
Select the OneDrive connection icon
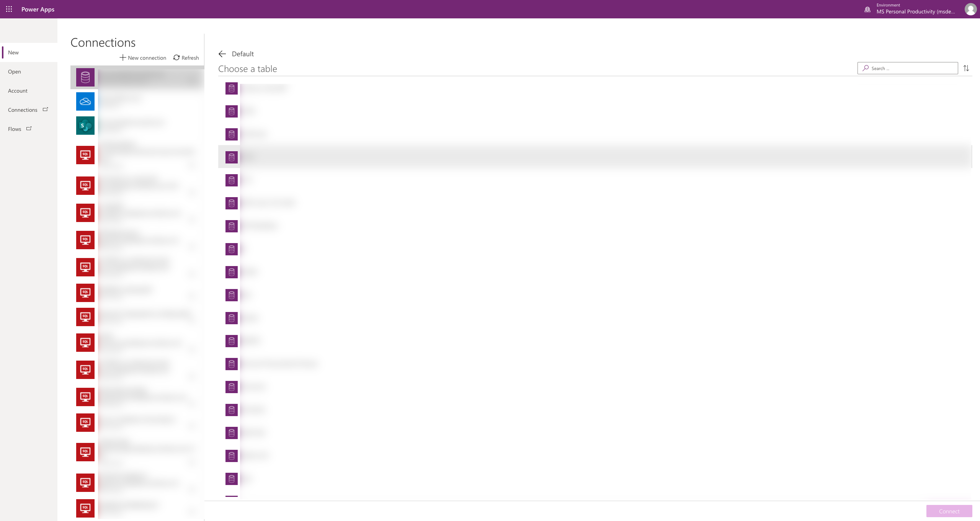pyautogui.click(x=85, y=101)
